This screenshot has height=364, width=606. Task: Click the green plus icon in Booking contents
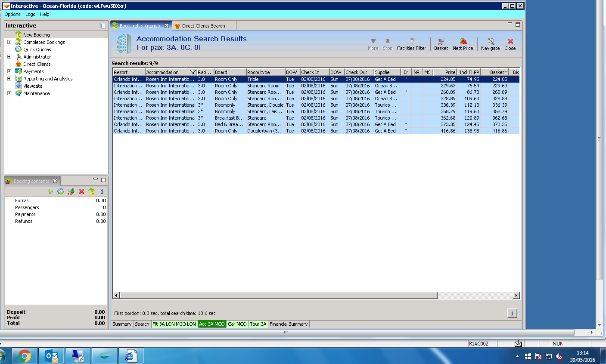coord(50,191)
